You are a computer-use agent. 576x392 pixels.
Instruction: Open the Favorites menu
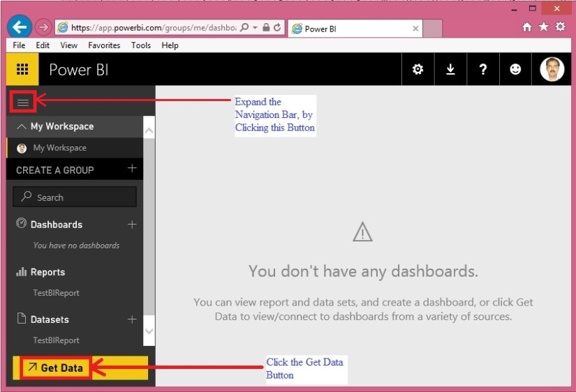pyautogui.click(x=104, y=45)
